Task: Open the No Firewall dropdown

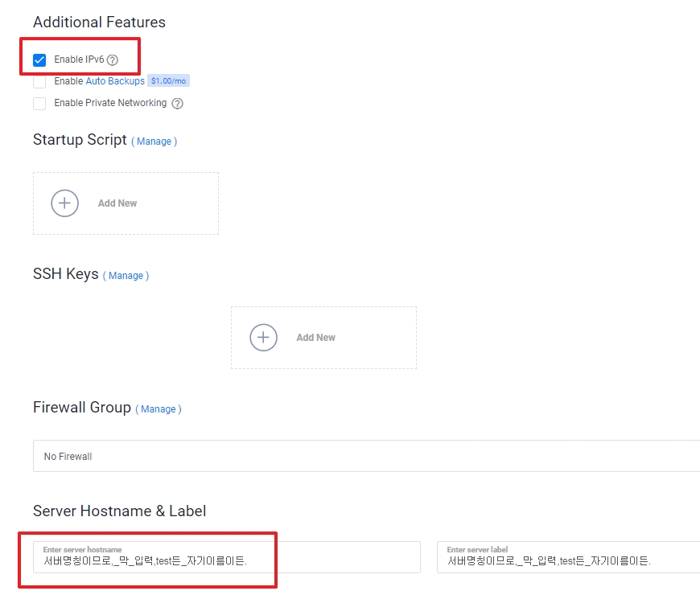Action: pos(367,456)
